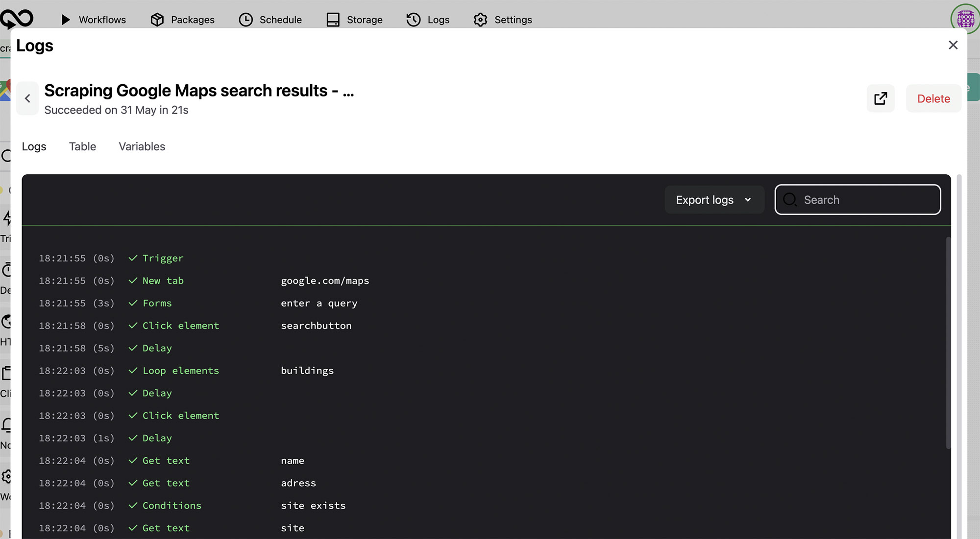This screenshot has width=980, height=539.
Task: Delete this log entry
Action: [933, 98]
